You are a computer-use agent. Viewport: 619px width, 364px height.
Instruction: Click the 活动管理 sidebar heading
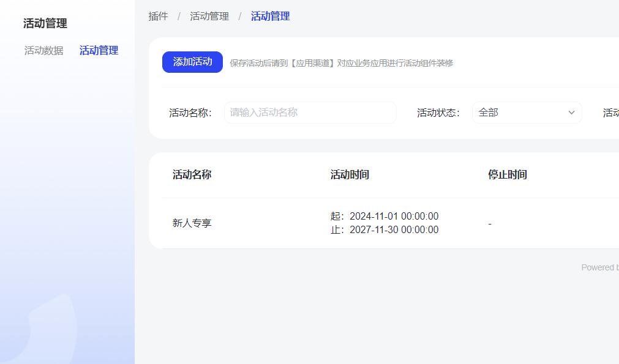(x=45, y=23)
